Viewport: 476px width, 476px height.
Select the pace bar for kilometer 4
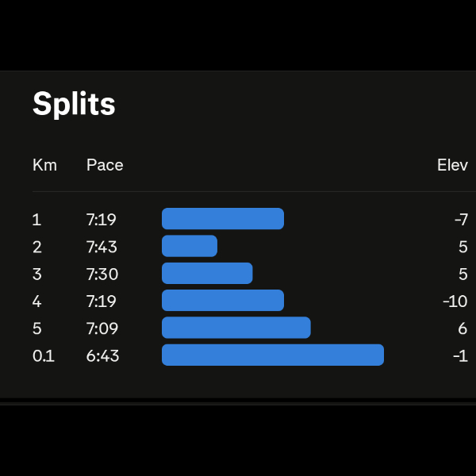(x=223, y=301)
